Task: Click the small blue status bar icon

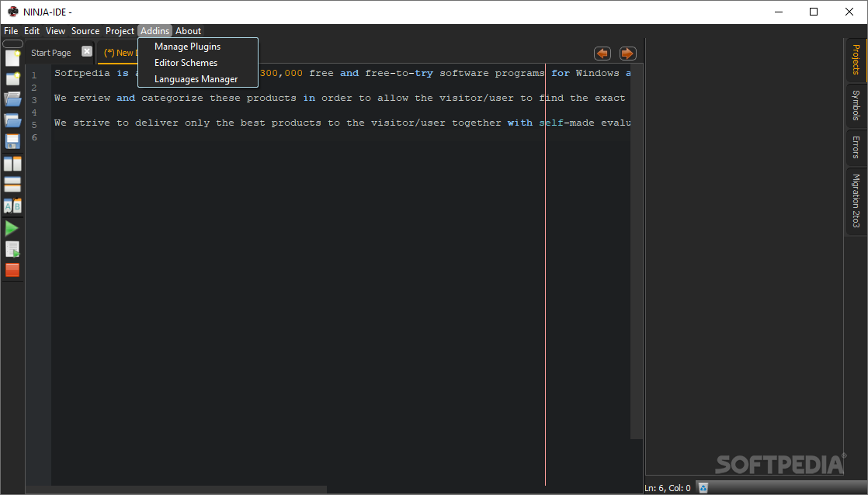Action: coord(703,488)
